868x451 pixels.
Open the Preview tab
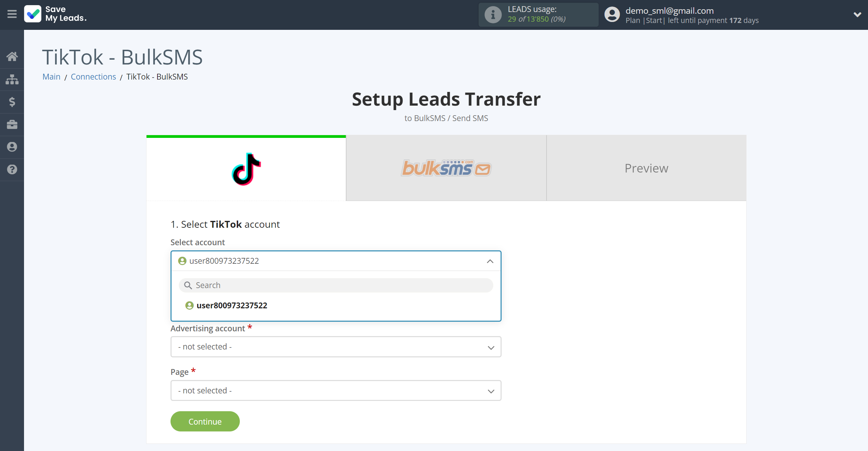click(646, 168)
